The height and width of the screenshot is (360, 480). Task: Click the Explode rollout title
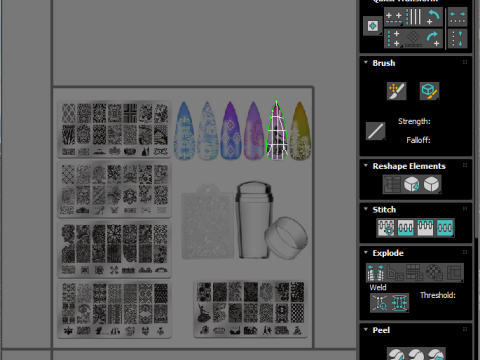[388, 253]
